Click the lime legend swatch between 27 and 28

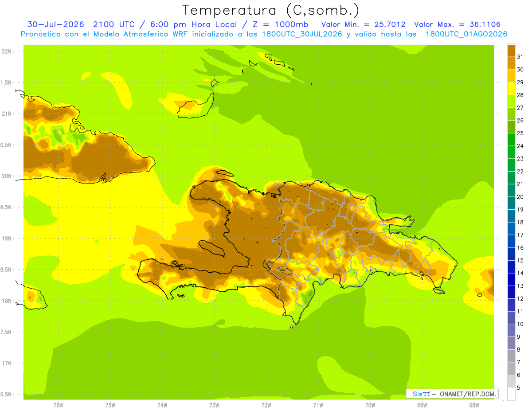(511, 101)
